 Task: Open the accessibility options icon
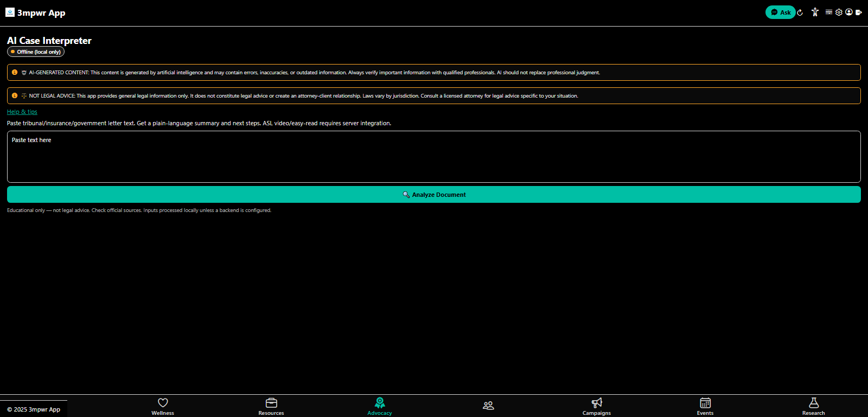tap(815, 12)
